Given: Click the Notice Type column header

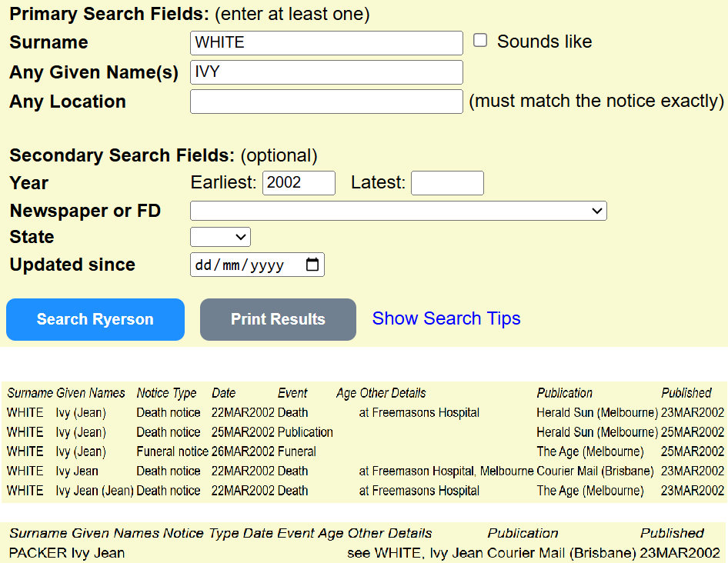Looking at the screenshot, I should (166, 393).
